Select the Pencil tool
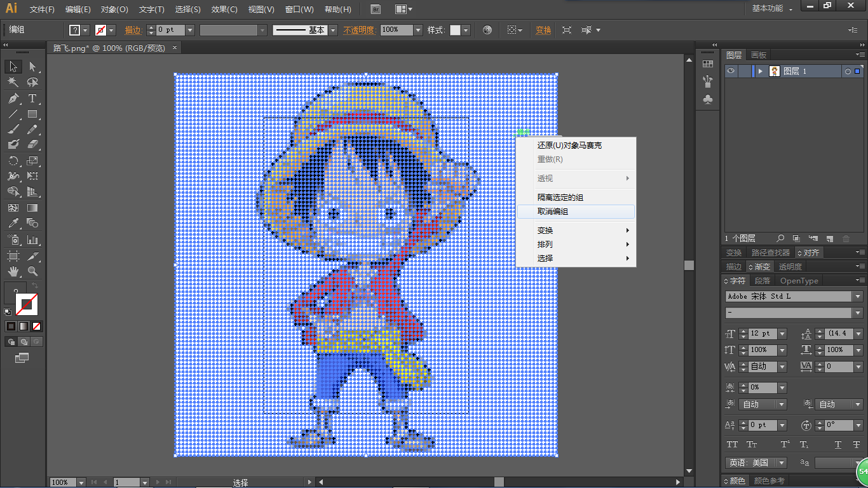868x488 pixels. (32, 130)
